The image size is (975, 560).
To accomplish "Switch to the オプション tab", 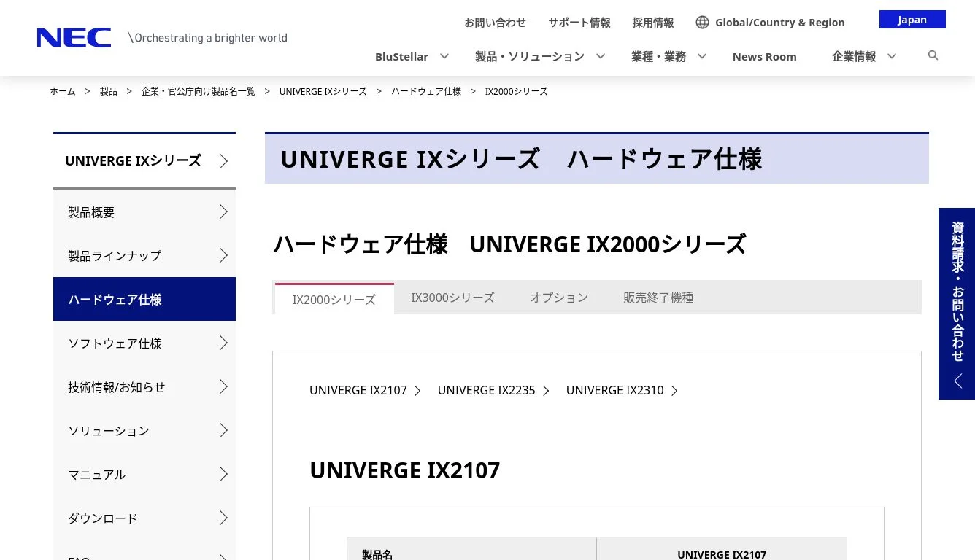I will point(559,297).
